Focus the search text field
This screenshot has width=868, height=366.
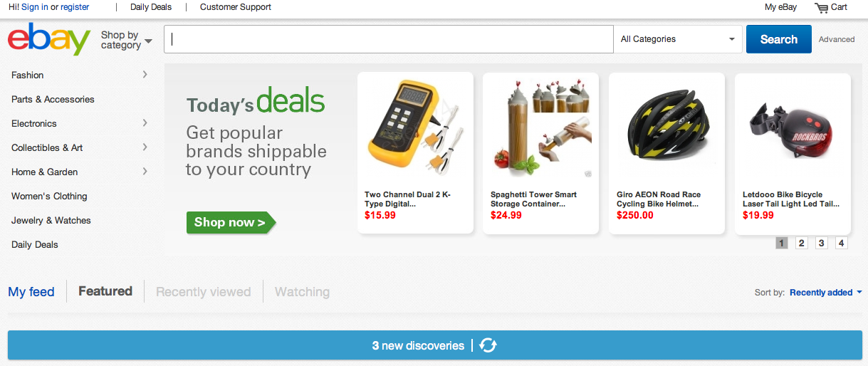point(389,39)
